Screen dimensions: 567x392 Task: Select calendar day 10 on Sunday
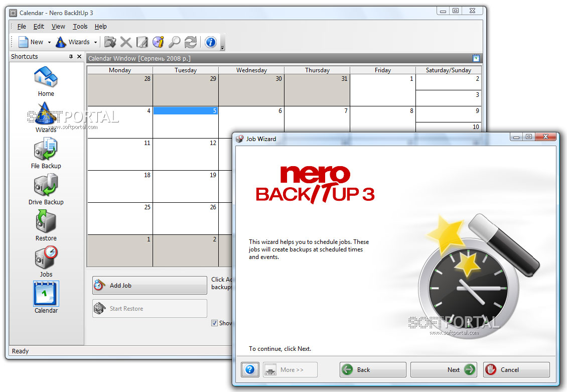(449, 127)
